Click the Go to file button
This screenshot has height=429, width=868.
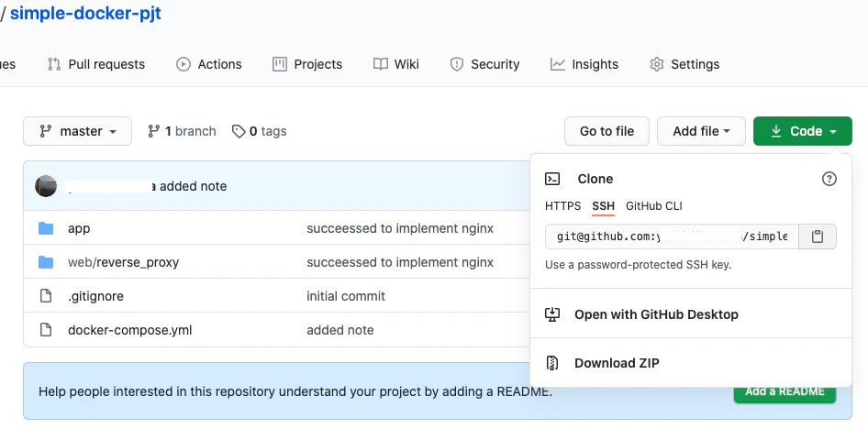click(x=606, y=131)
